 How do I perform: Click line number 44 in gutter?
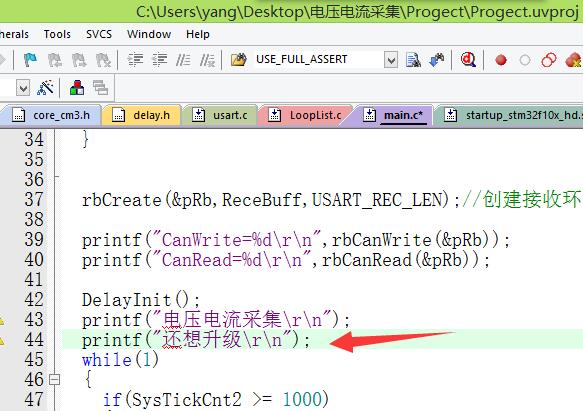(34, 340)
